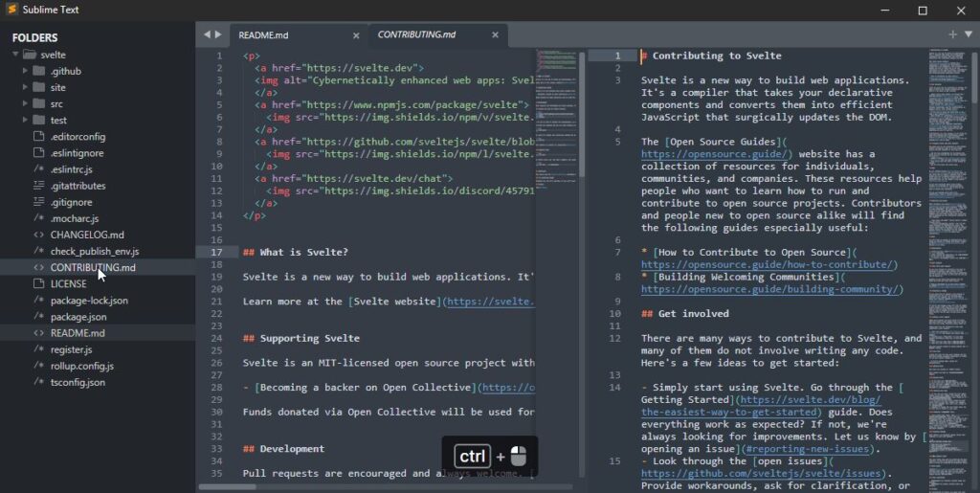
Task: Open the tab list dropdown arrow
Action: (x=969, y=34)
